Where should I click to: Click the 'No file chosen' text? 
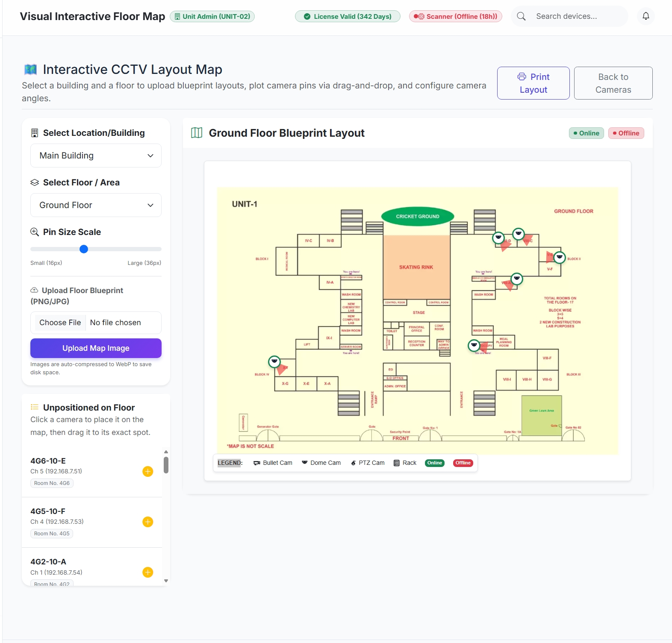point(115,323)
